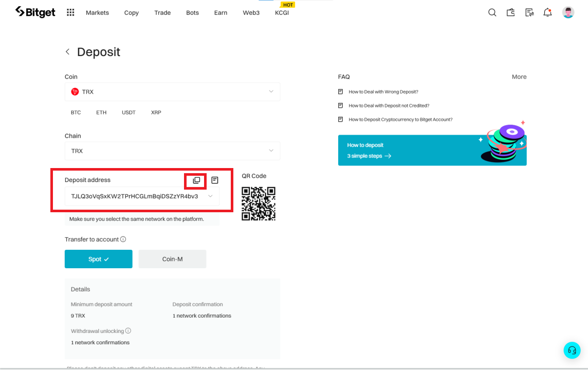
Task: Click 1 network confirmations under Withdrawal unlocking
Action: (100, 342)
